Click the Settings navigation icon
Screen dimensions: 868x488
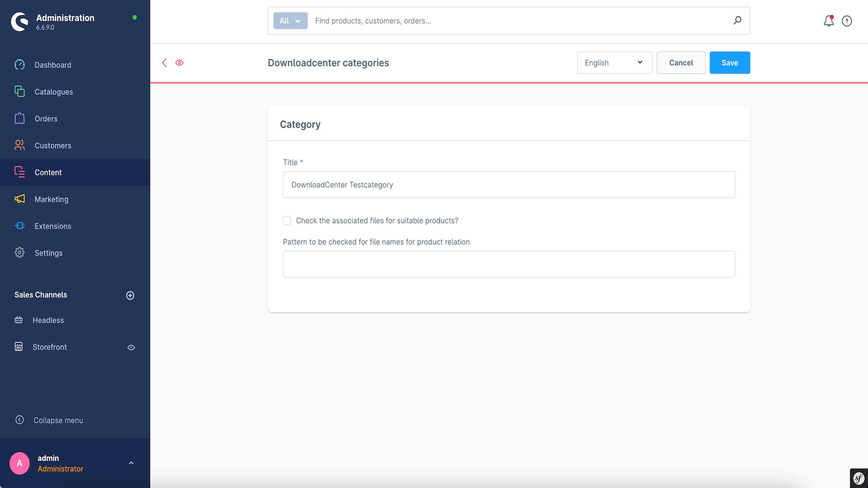20,253
